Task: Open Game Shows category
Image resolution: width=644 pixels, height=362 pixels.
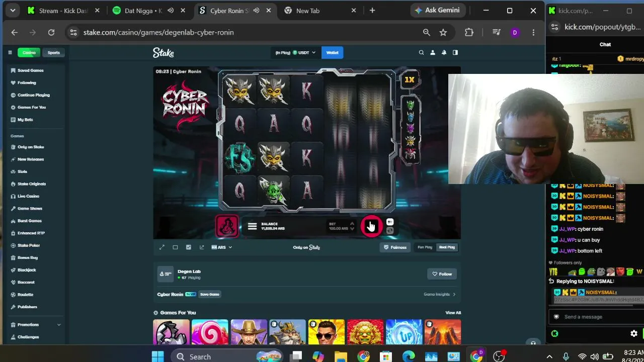Action: (x=29, y=209)
